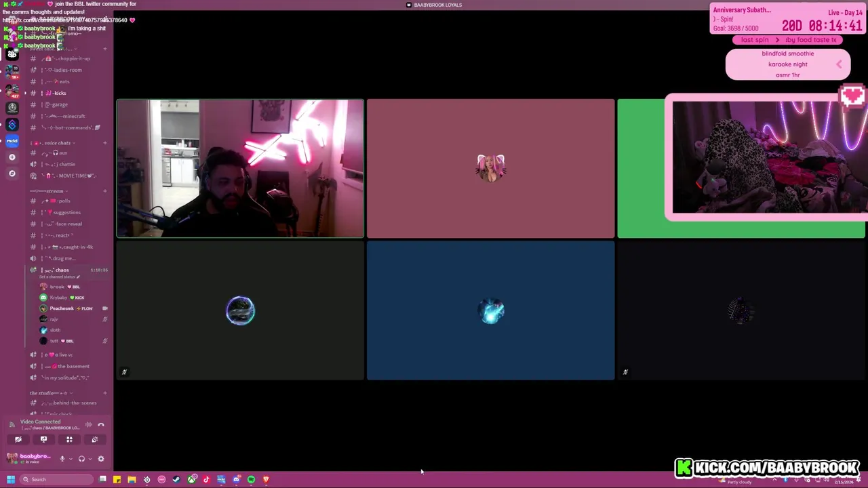Open the soundboard button
Viewport: 868px width, 488px height.
point(95,439)
